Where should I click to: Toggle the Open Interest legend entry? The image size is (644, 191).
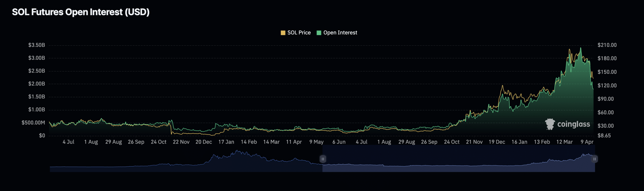(337, 33)
